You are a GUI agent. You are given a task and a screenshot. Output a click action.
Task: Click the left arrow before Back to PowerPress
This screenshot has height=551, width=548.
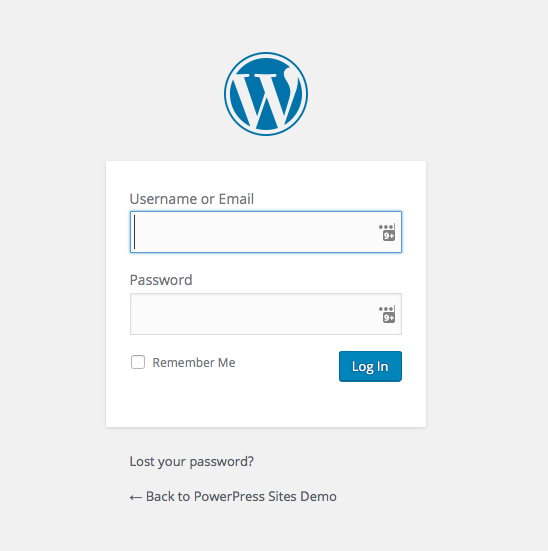136,497
